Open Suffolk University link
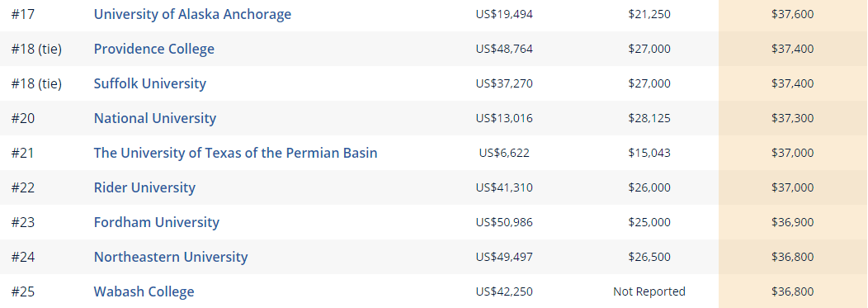 tap(149, 83)
